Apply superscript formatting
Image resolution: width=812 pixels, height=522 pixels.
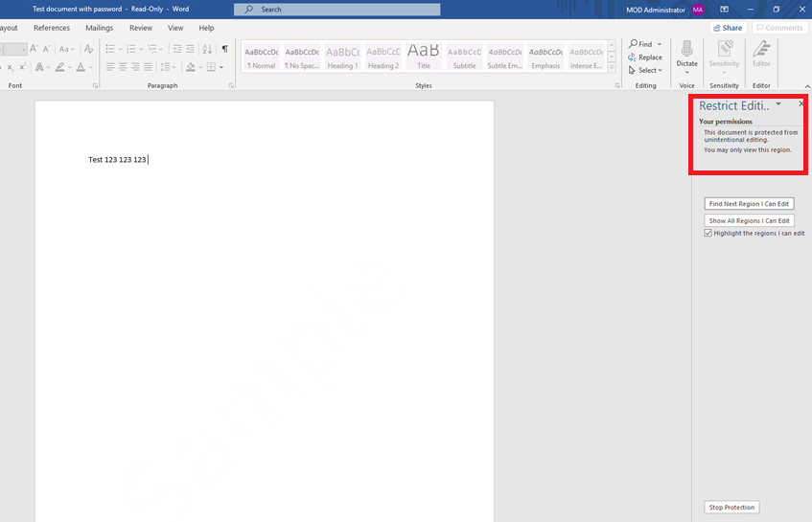pos(22,67)
